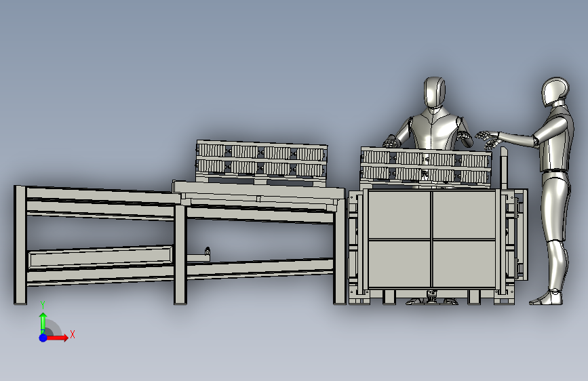Screen dimensions: 588x381
Task: Select the pallet stack on the conveyor table
Action: click(261, 162)
